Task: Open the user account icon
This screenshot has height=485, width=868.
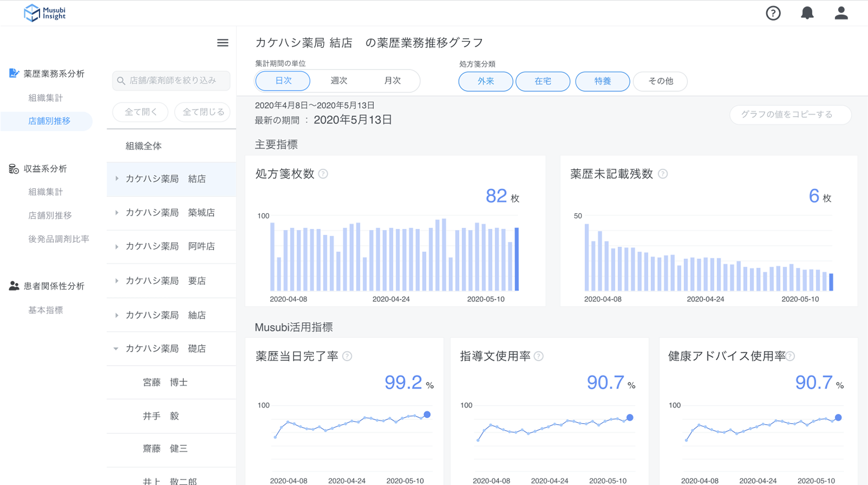Action: point(841,13)
